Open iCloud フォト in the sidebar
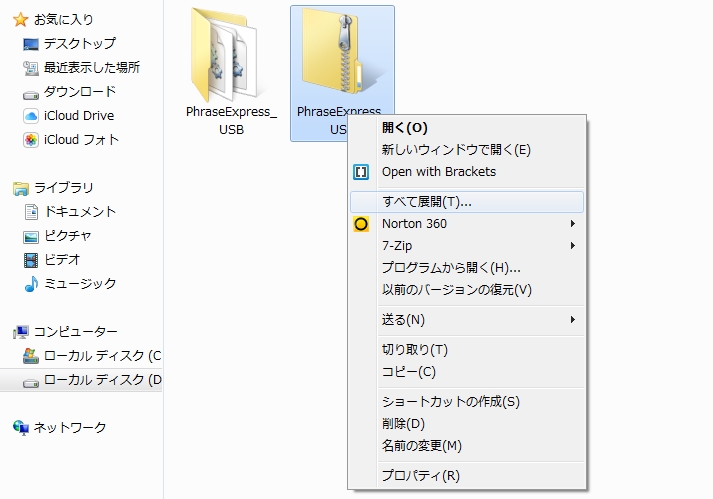The image size is (713, 499). [81, 140]
